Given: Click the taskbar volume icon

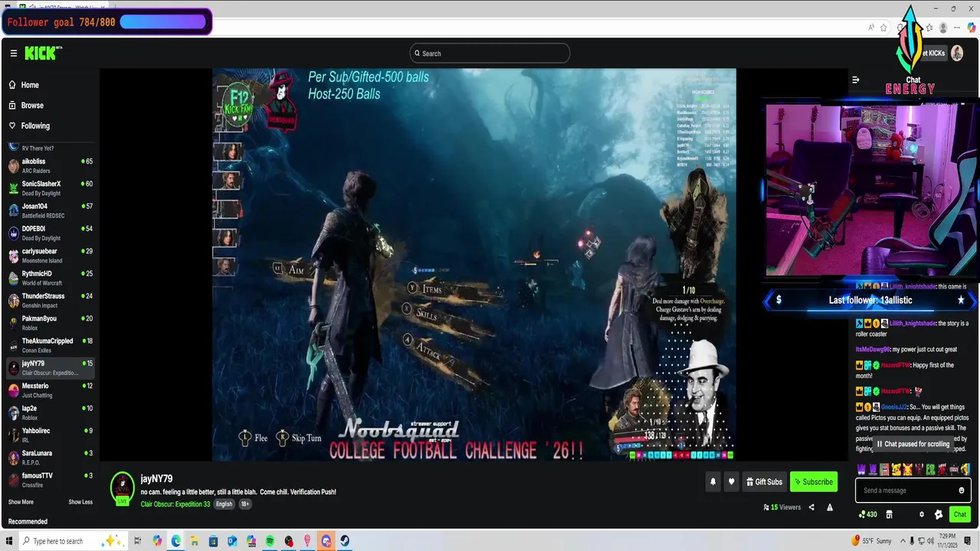Looking at the screenshot, I should (929, 541).
